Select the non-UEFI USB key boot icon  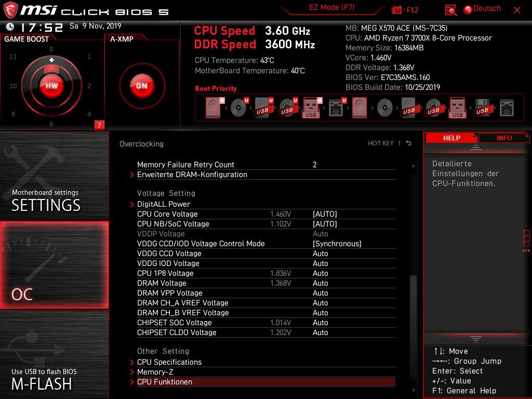tap(458, 108)
